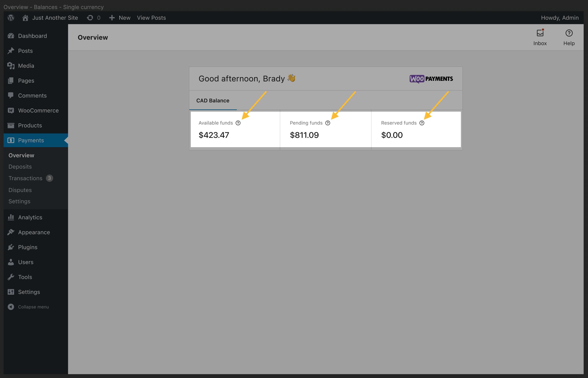This screenshot has height=378, width=588.
Task: Click the Help icon
Action: pos(569,33)
